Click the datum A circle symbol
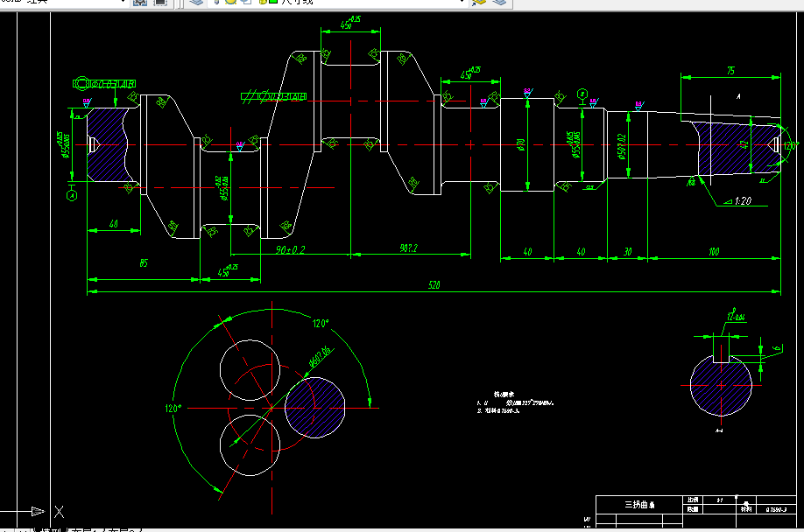804x532 pixels. click(x=72, y=196)
